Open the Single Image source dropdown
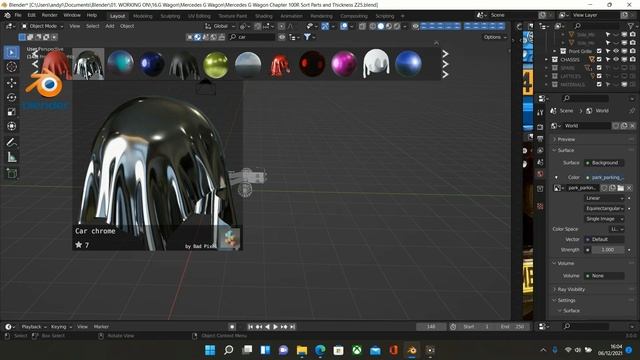Image resolution: width=640 pixels, height=360 pixels. [604, 219]
